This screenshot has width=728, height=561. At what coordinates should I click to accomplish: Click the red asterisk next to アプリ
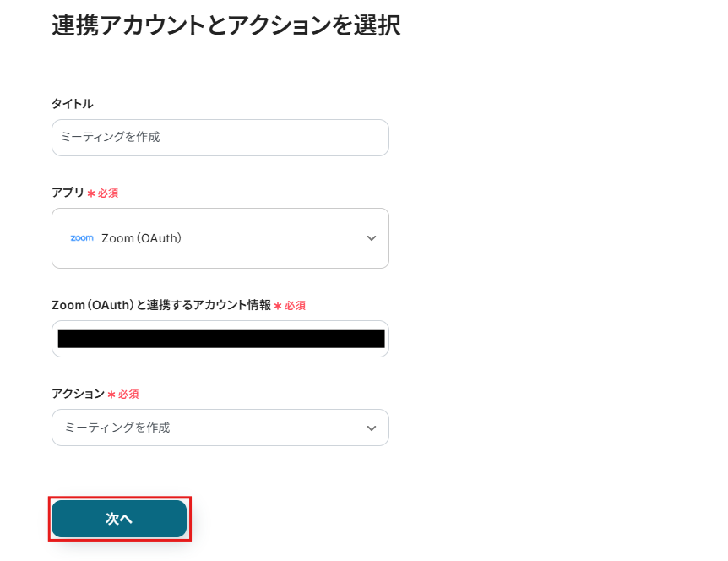91,193
